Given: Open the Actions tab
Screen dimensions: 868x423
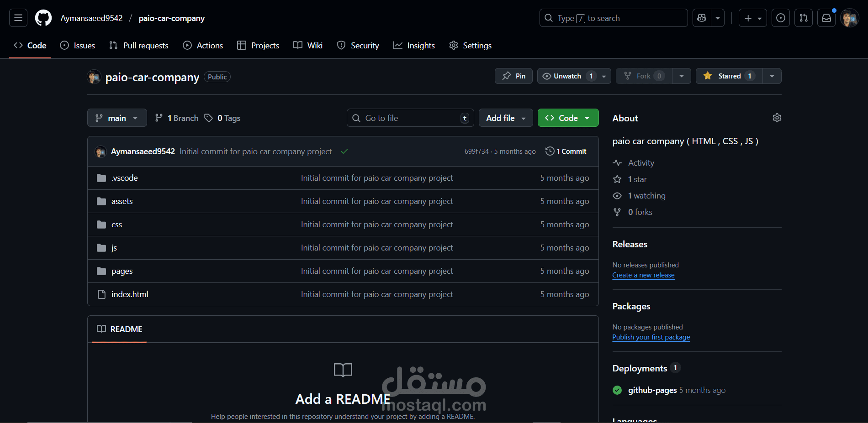Looking at the screenshot, I should click(203, 46).
